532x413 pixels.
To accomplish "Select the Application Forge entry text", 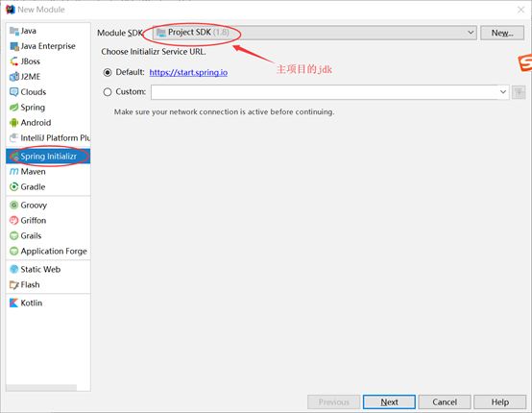I will 54,251.
